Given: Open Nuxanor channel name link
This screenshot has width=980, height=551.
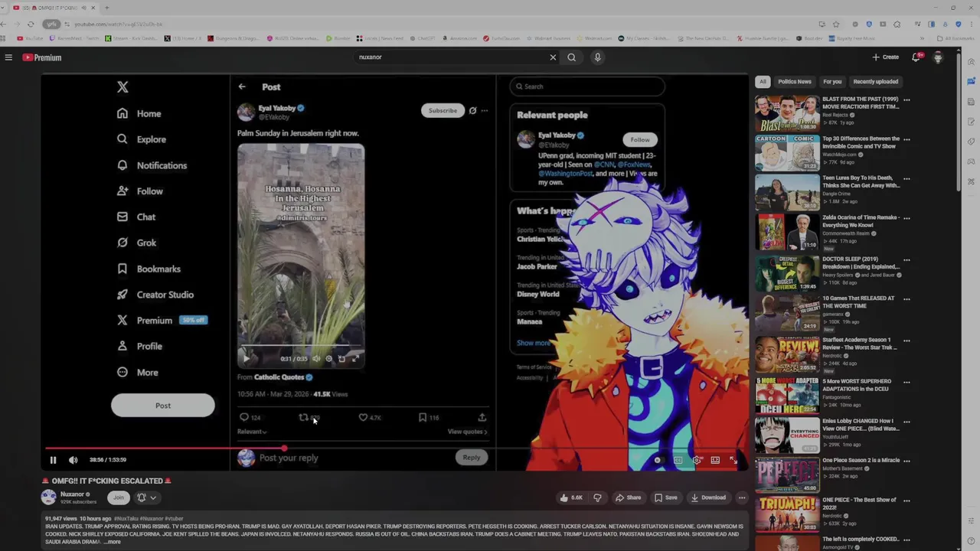Looking at the screenshot, I should pyautogui.click(x=72, y=494).
